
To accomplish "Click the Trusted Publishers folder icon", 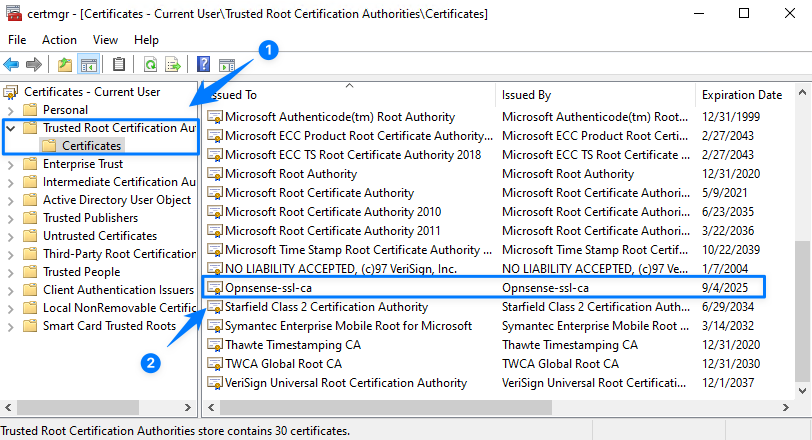I will click(x=31, y=218).
